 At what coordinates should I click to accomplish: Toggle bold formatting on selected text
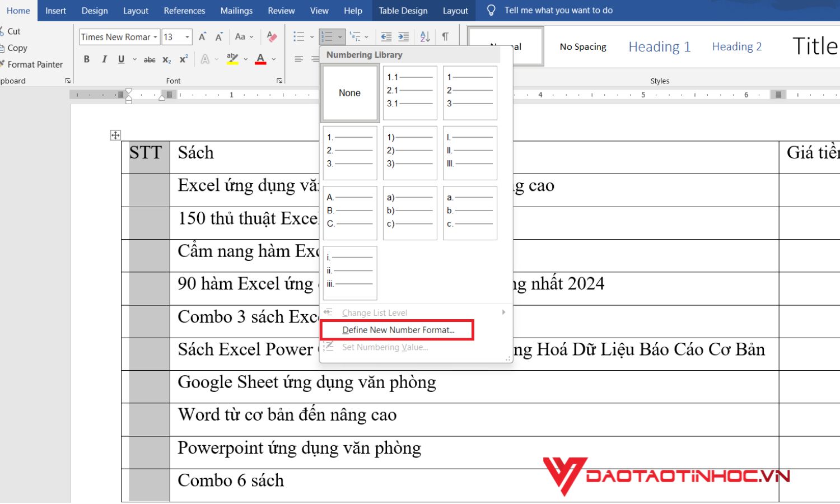[86, 59]
